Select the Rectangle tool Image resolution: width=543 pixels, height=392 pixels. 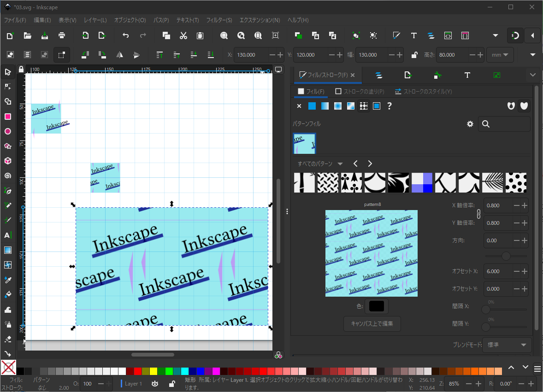pos(8,117)
